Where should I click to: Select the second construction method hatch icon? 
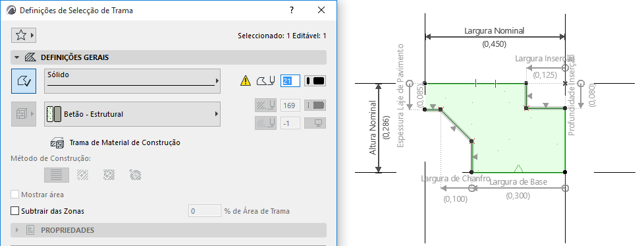(x=82, y=175)
